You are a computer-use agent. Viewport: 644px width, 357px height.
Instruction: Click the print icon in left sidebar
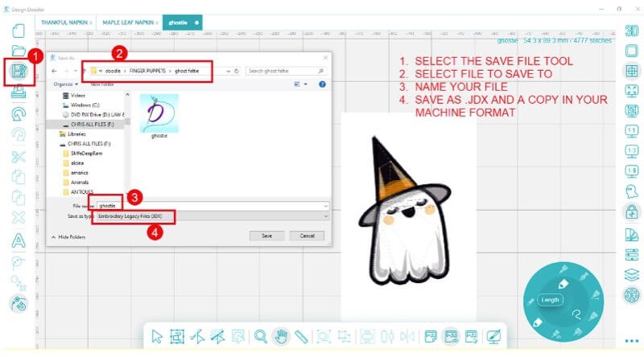coord(19,92)
